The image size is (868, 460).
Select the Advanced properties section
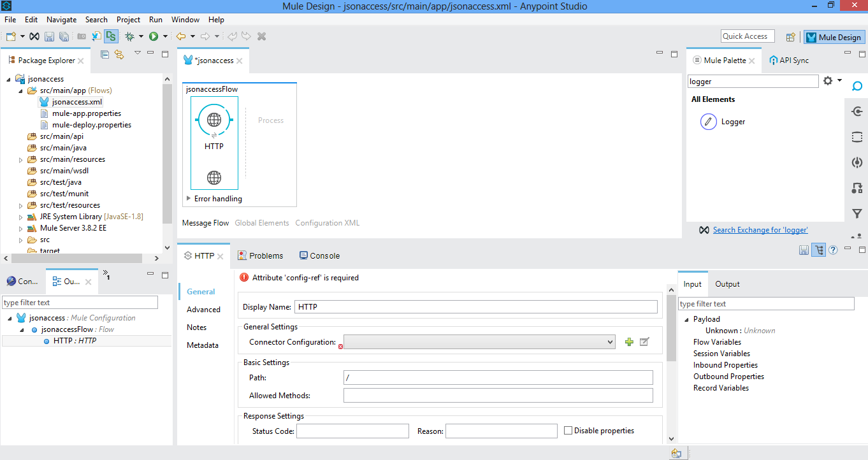pyautogui.click(x=203, y=310)
